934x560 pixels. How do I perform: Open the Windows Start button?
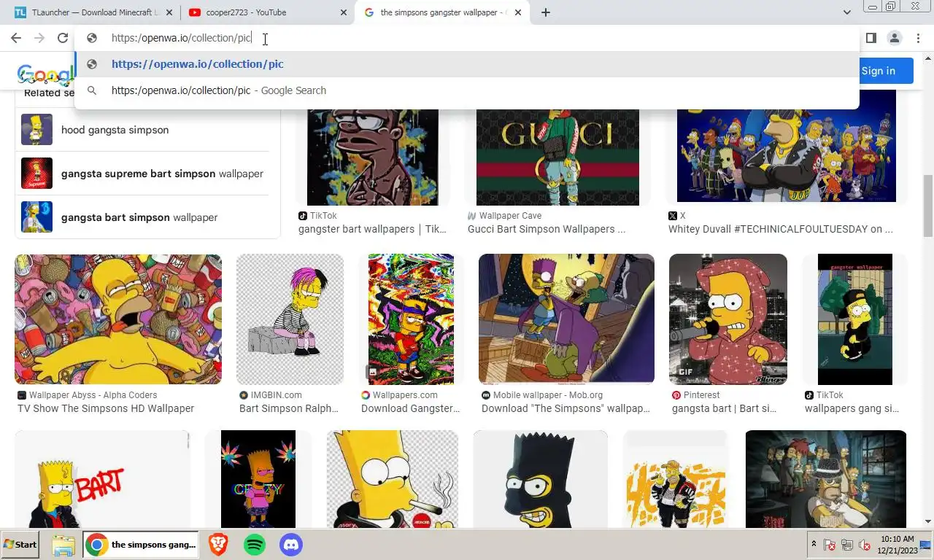(20, 545)
